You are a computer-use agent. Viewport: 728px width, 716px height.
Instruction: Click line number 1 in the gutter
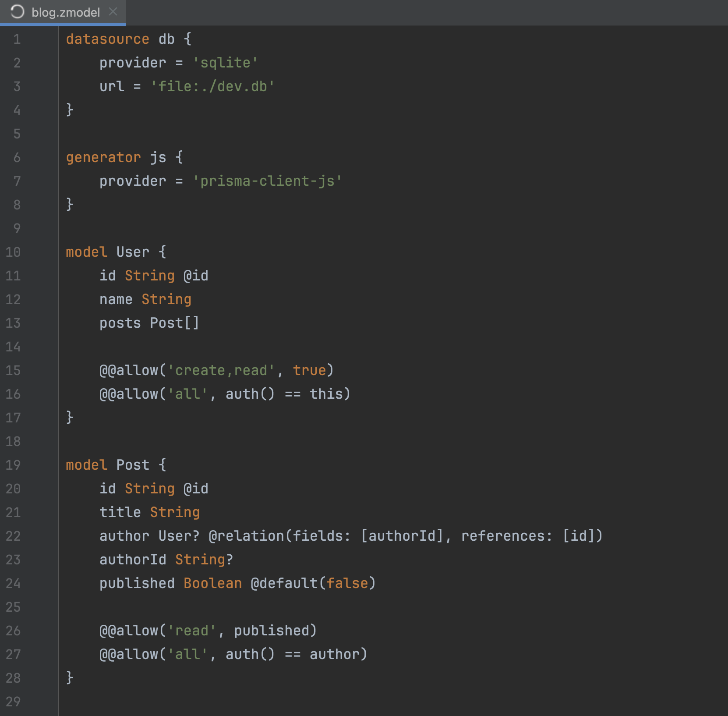click(17, 39)
